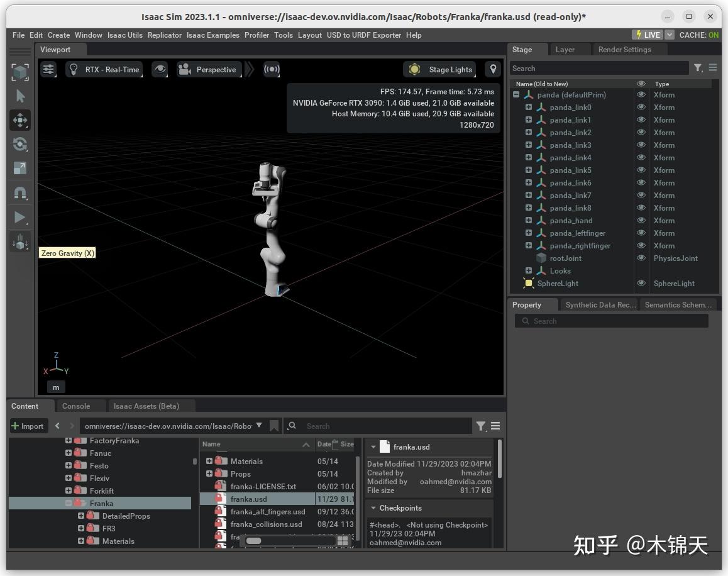Click the viewport live sync broadcast icon
This screenshot has width=728, height=576.
tap(272, 69)
